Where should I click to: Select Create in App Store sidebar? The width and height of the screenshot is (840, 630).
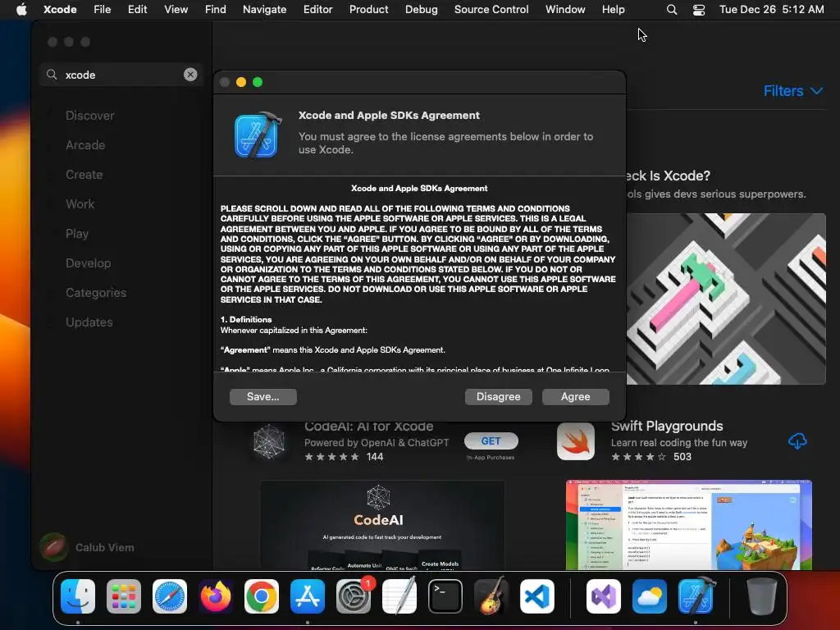point(84,174)
